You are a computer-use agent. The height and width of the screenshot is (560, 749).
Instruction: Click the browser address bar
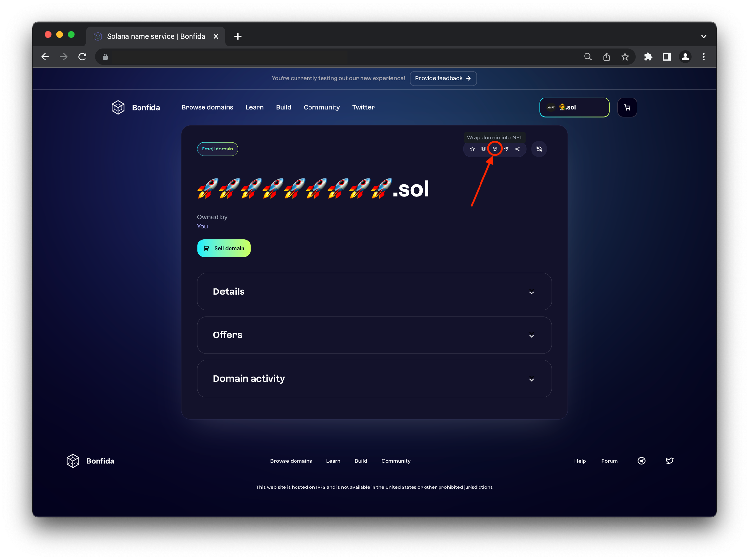[x=339, y=57]
